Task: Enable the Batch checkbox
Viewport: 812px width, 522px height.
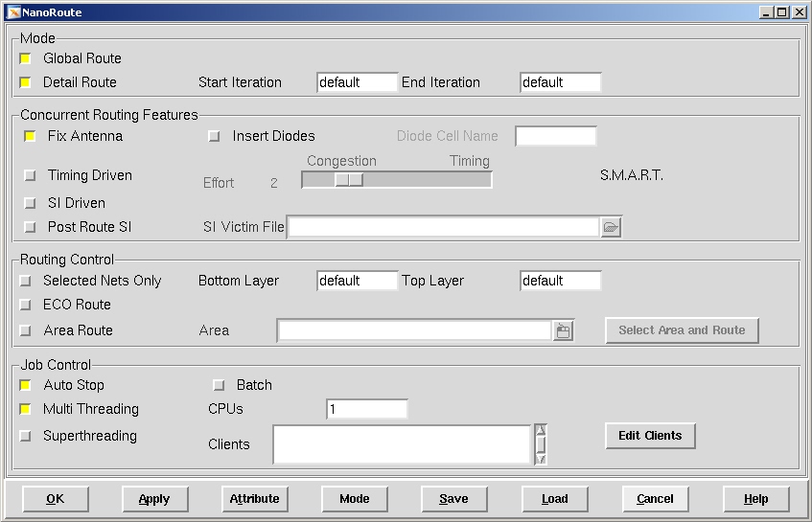Action: (219, 385)
